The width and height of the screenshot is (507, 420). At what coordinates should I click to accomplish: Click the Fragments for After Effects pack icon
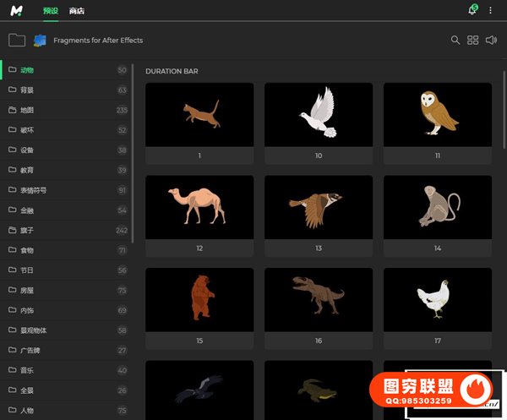click(x=40, y=40)
